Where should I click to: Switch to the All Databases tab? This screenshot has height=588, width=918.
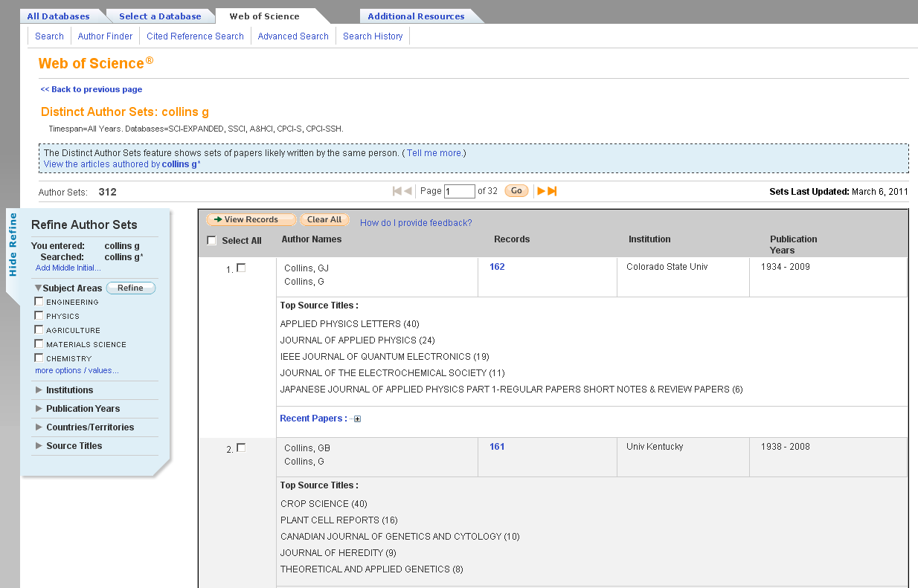(58, 16)
